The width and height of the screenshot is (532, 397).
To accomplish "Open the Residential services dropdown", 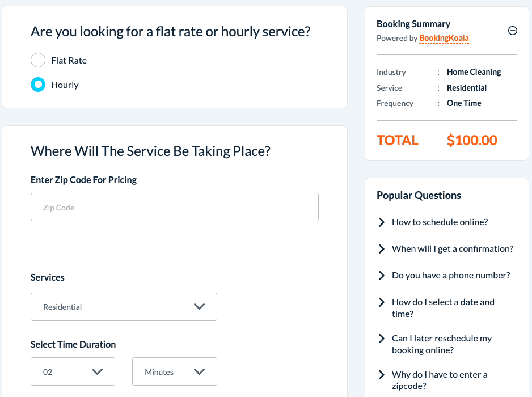I will point(124,307).
